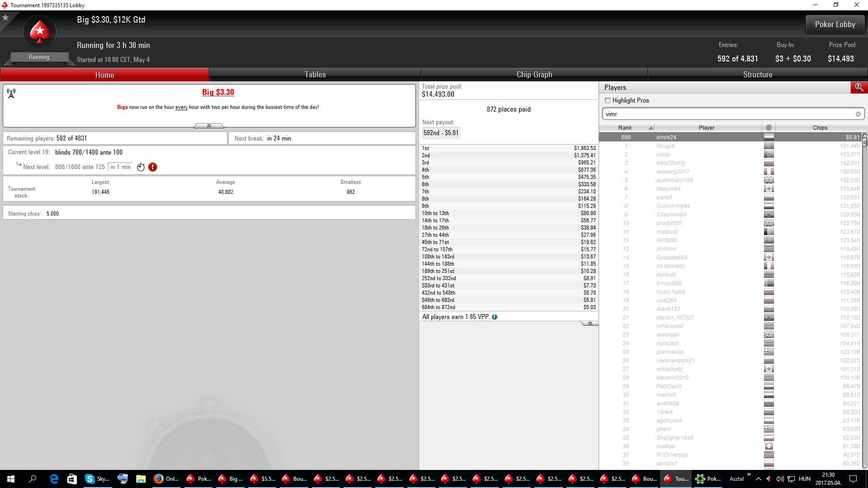Click the VPP info icon
Viewport: 868px width, 488px height.
click(495, 317)
